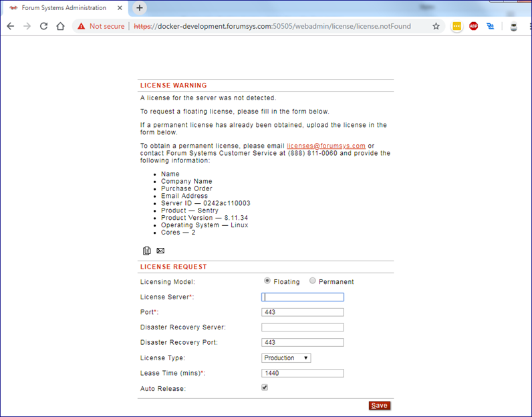This screenshot has height=417, width=532.
Task: Click the Disaster Recovery Server field
Action: 303,327
